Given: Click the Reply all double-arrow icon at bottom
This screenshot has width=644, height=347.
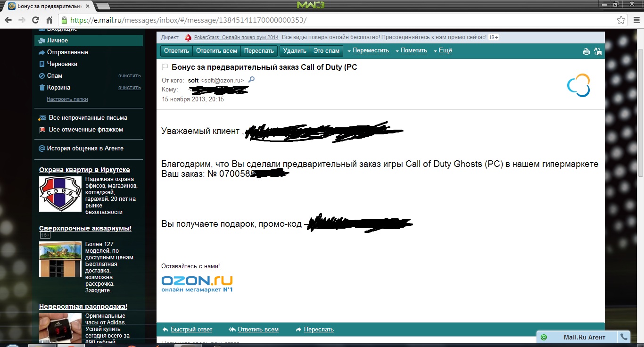Looking at the screenshot, I should (x=232, y=330).
